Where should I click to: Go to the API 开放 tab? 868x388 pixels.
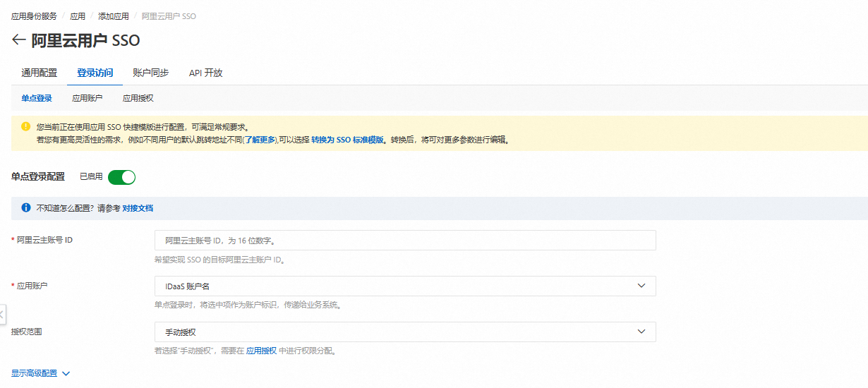(x=205, y=73)
